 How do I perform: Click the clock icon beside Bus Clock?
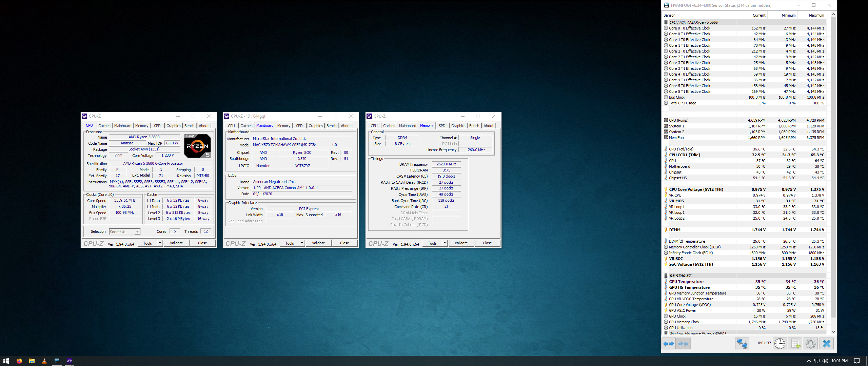(x=666, y=97)
